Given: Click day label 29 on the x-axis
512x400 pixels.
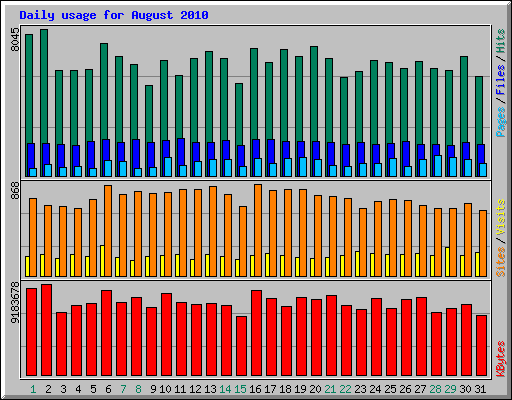Looking at the screenshot, I should click(450, 389).
